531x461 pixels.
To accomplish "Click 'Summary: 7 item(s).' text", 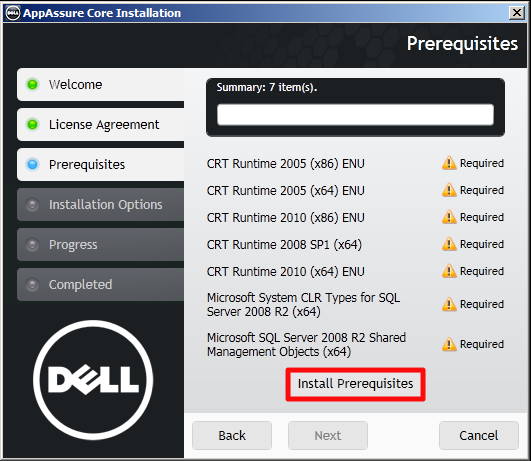I will (267, 87).
